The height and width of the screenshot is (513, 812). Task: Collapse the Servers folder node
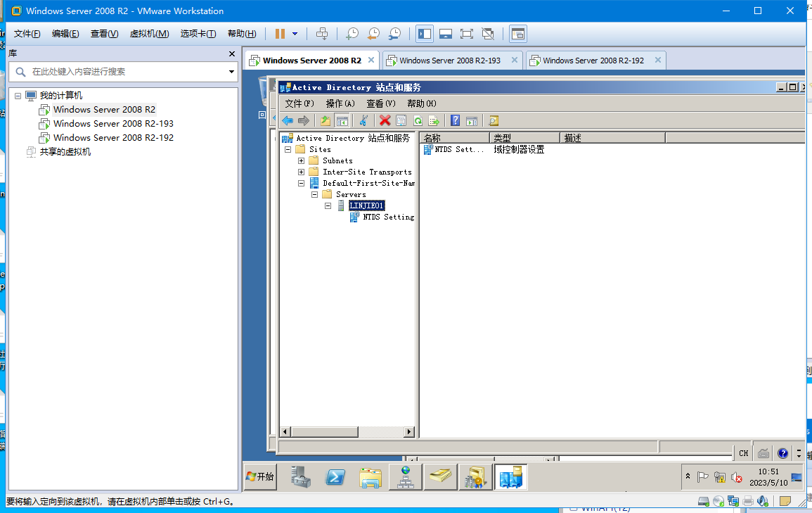point(314,195)
